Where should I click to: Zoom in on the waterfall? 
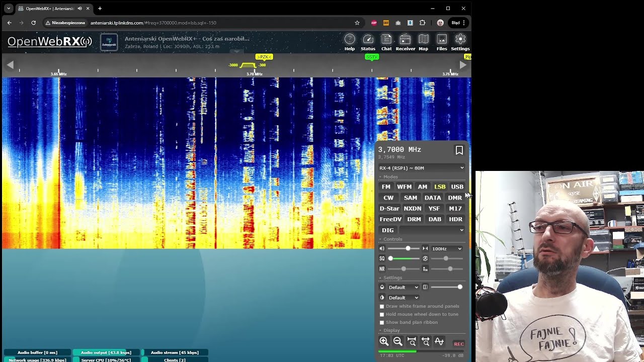coord(384,341)
